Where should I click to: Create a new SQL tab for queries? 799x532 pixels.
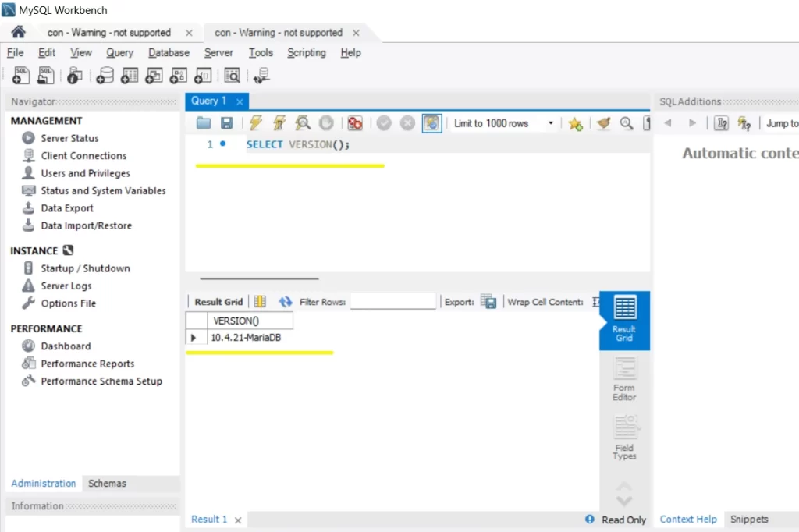point(20,76)
